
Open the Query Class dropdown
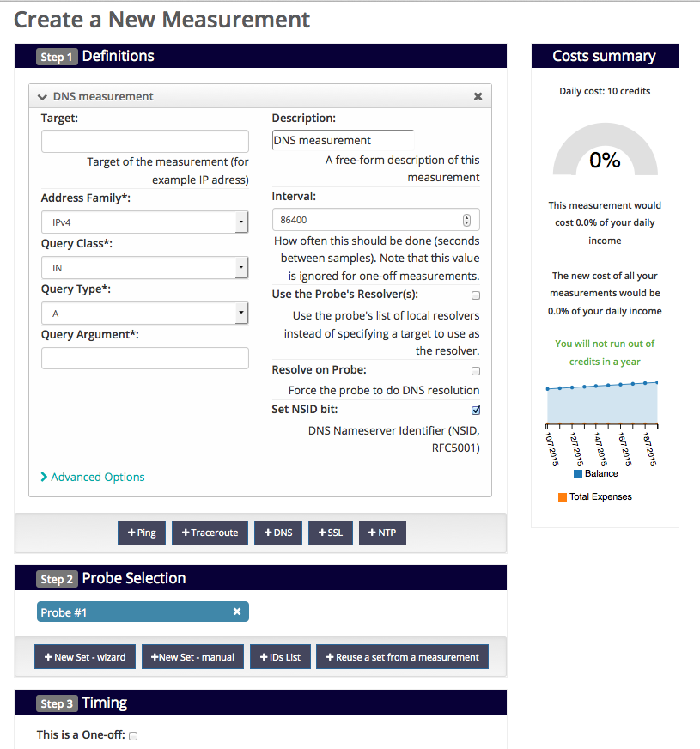pyautogui.click(x=144, y=267)
